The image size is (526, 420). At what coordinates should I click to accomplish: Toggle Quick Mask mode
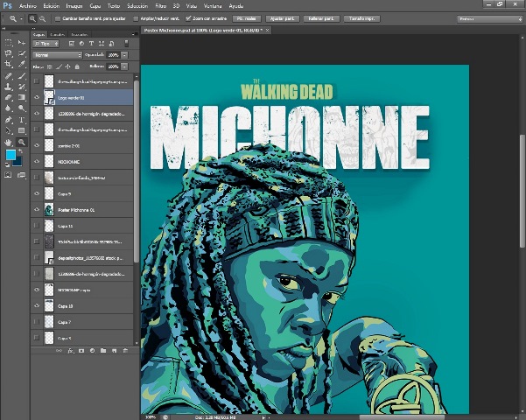tap(8, 175)
